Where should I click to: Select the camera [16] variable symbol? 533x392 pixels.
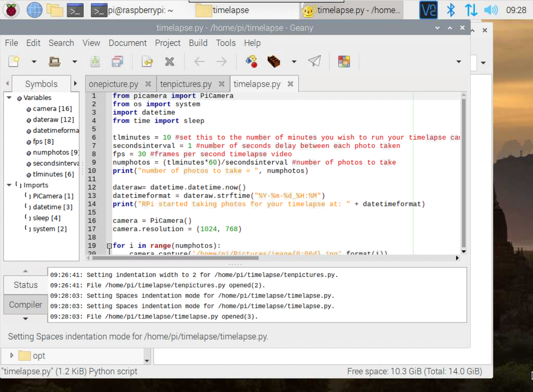tap(52, 109)
